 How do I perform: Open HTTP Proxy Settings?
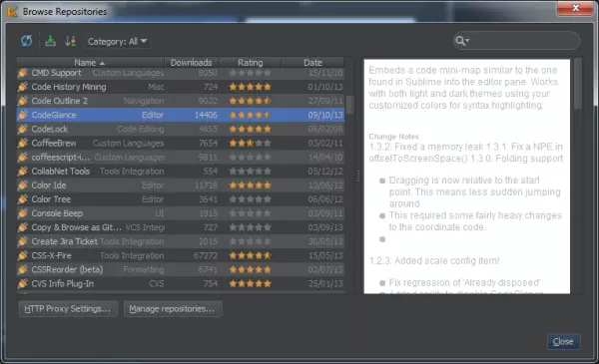68,309
